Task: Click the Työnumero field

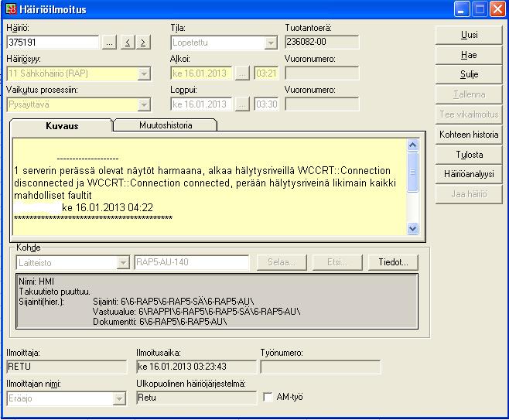Action: [x=320, y=367]
